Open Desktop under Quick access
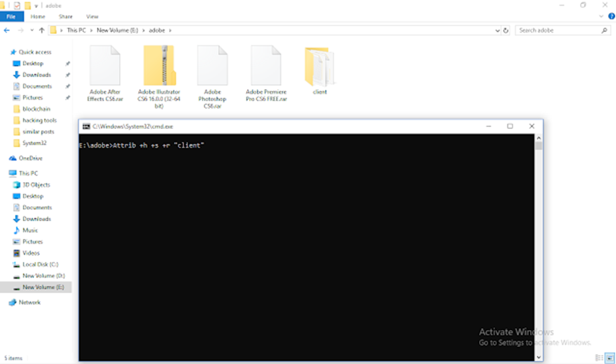The height and width of the screenshot is (364, 616). coord(33,64)
